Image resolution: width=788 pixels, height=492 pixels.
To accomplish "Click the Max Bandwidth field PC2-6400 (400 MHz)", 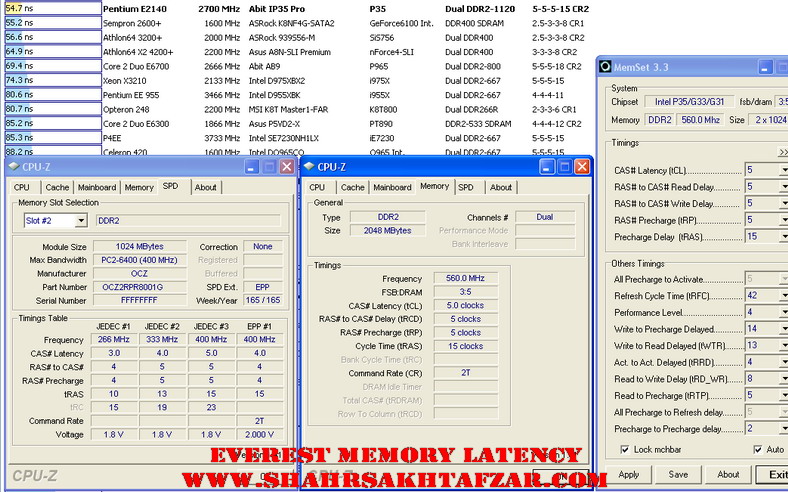I will pyautogui.click(x=140, y=260).
